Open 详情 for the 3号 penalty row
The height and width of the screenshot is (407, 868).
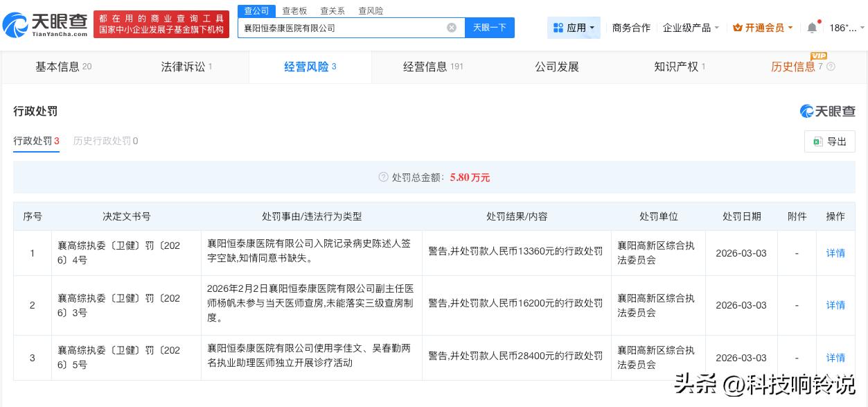pyautogui.click(x=835, y=305)
